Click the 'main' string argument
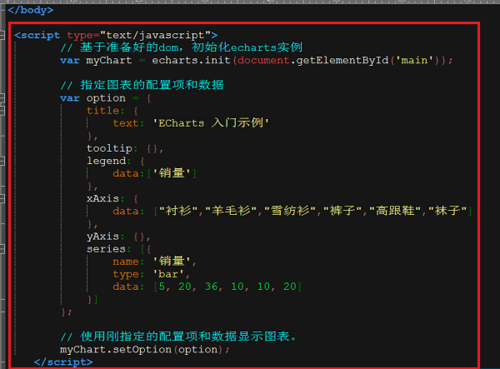 pyautogui.click(x=414, y=60)
